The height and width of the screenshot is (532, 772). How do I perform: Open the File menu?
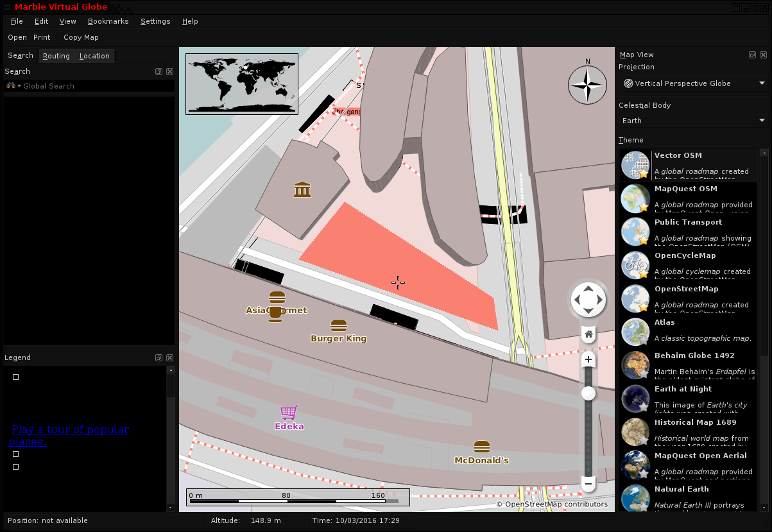point(17,21)
